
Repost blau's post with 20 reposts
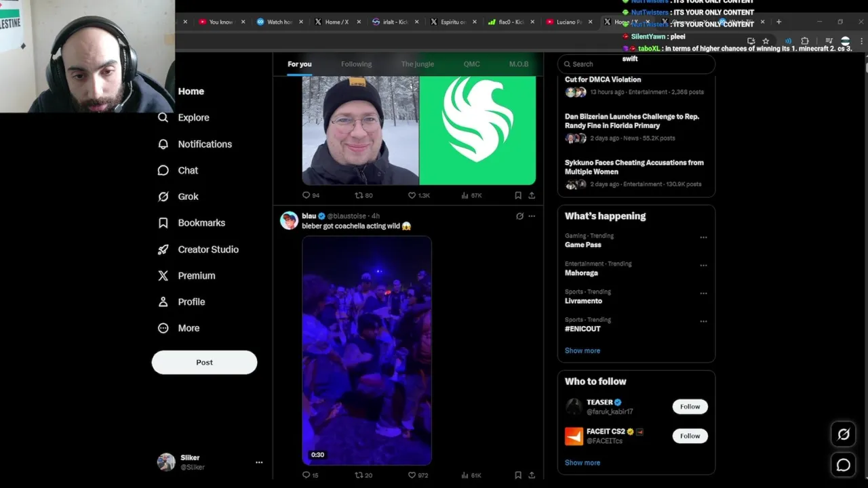(x=363, y=475)
